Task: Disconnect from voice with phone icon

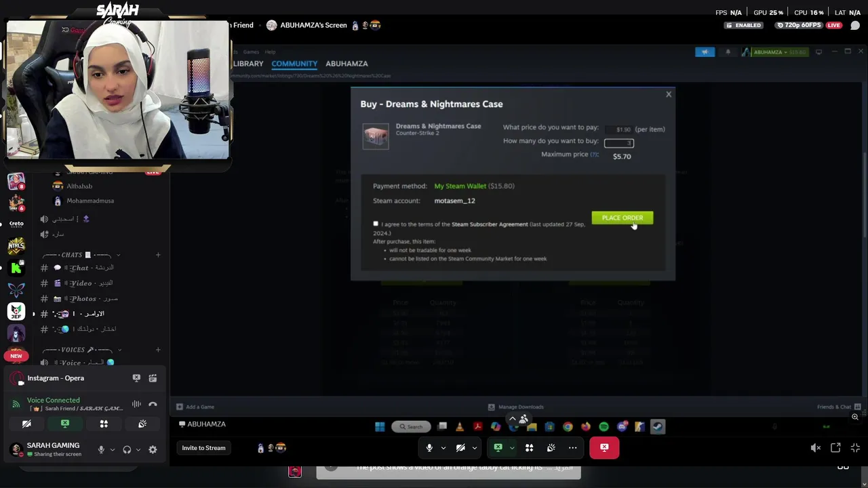Action: [x=153, y=404]
